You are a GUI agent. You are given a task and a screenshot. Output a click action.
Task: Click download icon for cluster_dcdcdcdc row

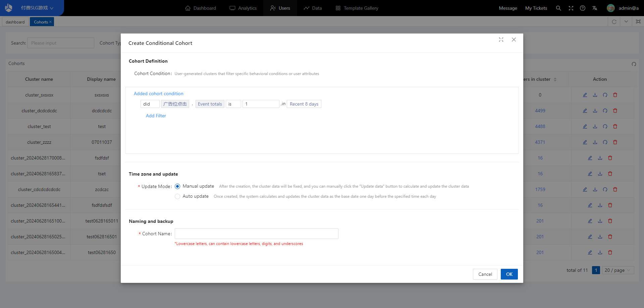tap(595, 111)
